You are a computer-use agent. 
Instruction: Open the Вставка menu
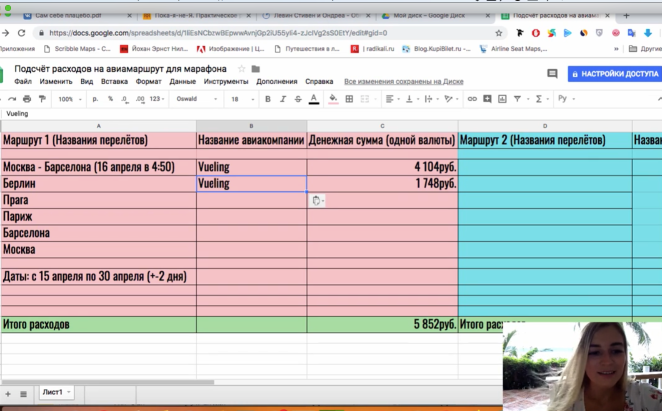point(114,82)
